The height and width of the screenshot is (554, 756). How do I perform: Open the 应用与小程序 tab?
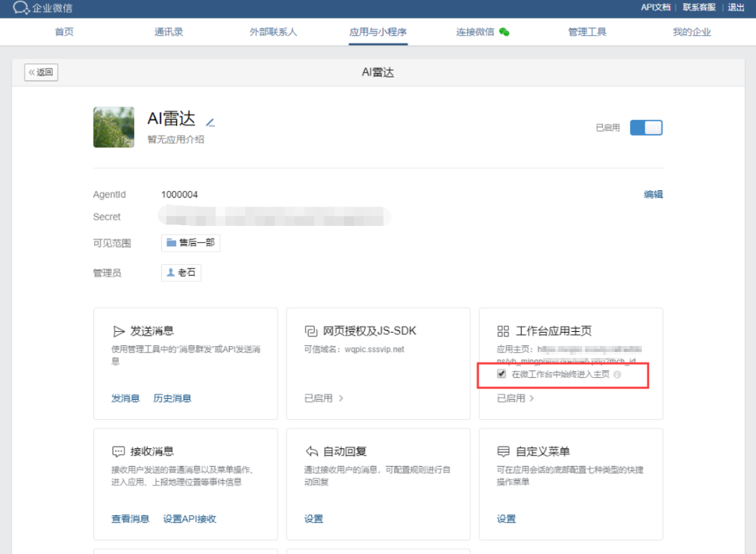coord(378,32)
